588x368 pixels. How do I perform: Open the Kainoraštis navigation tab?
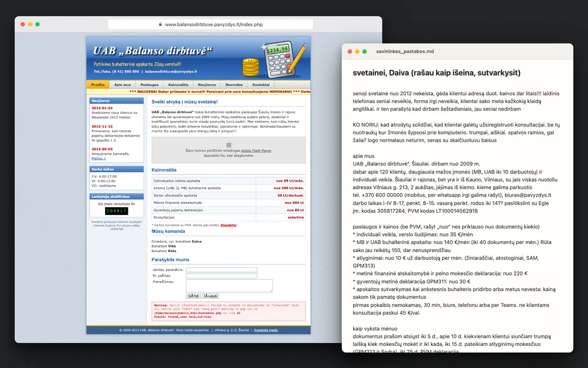click(x=178, y=85)
